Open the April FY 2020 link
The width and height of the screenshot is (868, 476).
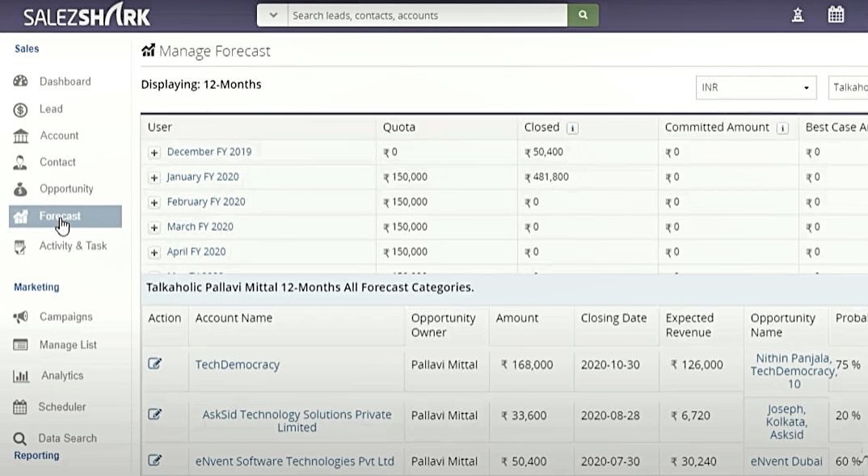tap(196, 252)
